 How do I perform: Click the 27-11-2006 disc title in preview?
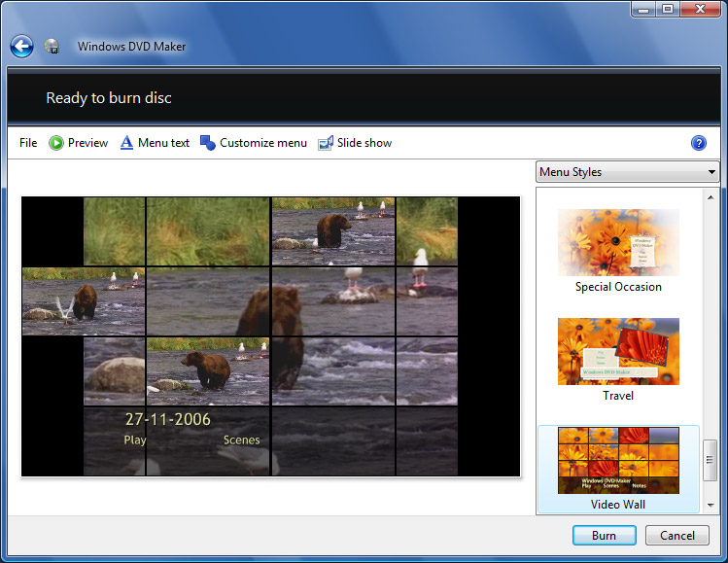167,419
